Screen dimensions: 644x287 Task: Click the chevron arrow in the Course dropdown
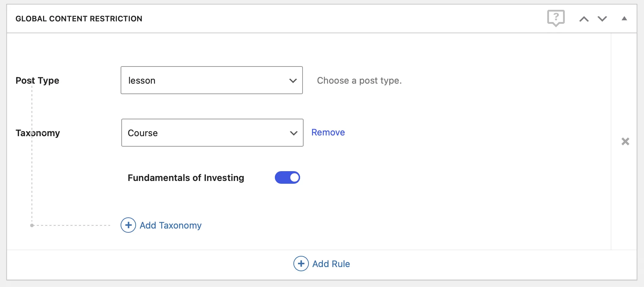point(294,133)
